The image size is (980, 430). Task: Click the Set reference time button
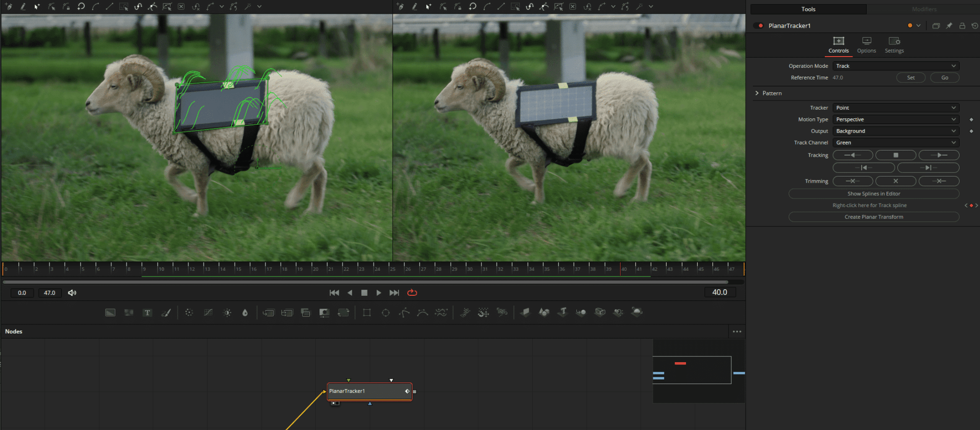tap(911, 78)
